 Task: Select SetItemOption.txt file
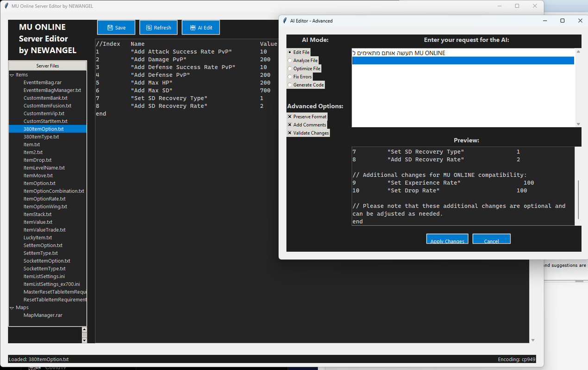pos(43,246)
